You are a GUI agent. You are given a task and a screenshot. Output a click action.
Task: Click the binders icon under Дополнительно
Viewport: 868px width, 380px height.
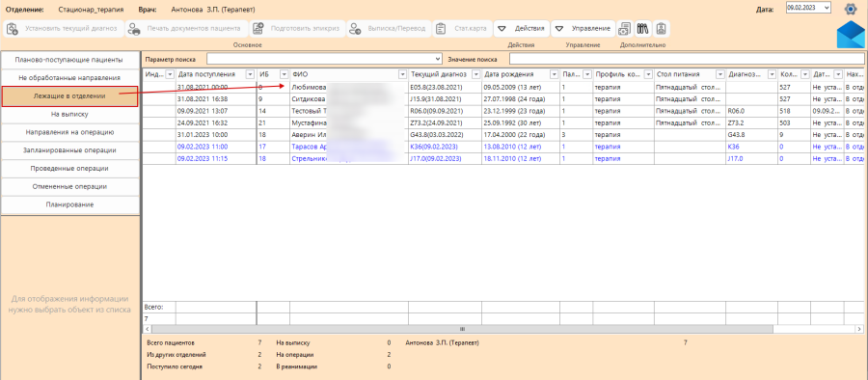click(642, 29)
